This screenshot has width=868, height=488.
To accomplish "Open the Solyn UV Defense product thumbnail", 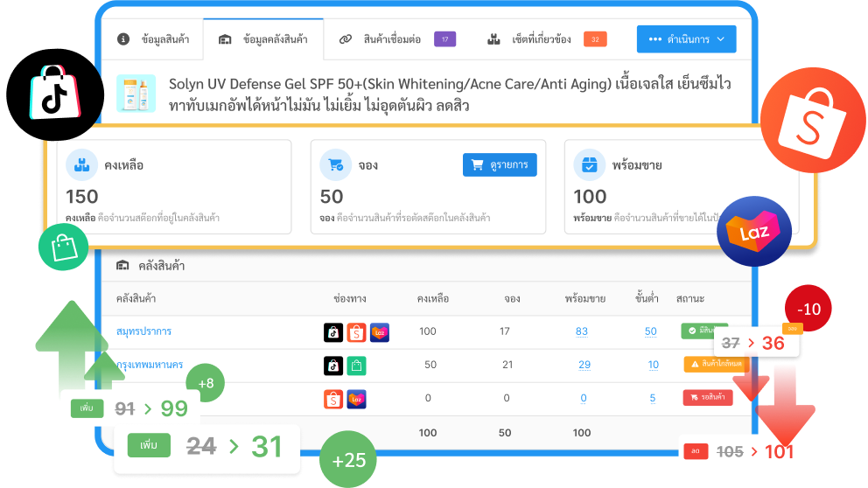I will [x=136, y=94].
